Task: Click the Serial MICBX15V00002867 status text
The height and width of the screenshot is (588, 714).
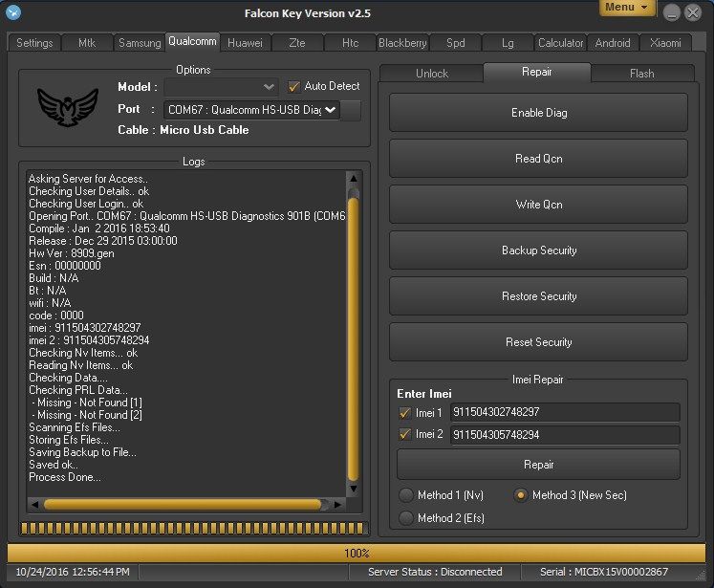Action: (604, 572)
